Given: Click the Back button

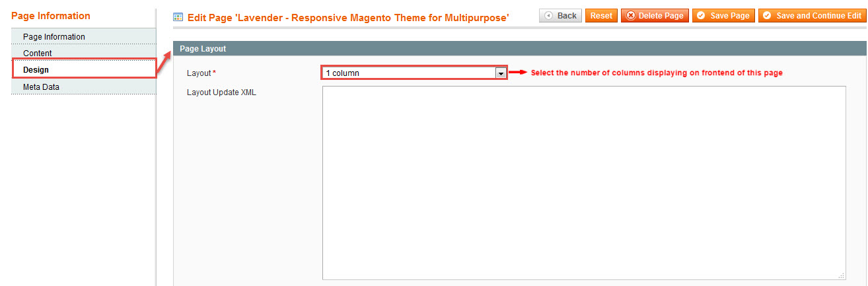Looking at the screenshot, I should tap(560, 16).
